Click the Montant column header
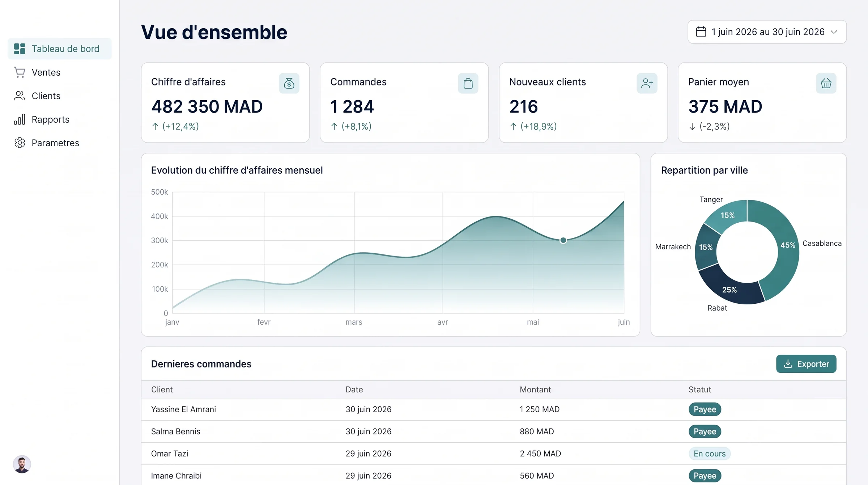The image size is (868, 485). click(x=535, y=389)
